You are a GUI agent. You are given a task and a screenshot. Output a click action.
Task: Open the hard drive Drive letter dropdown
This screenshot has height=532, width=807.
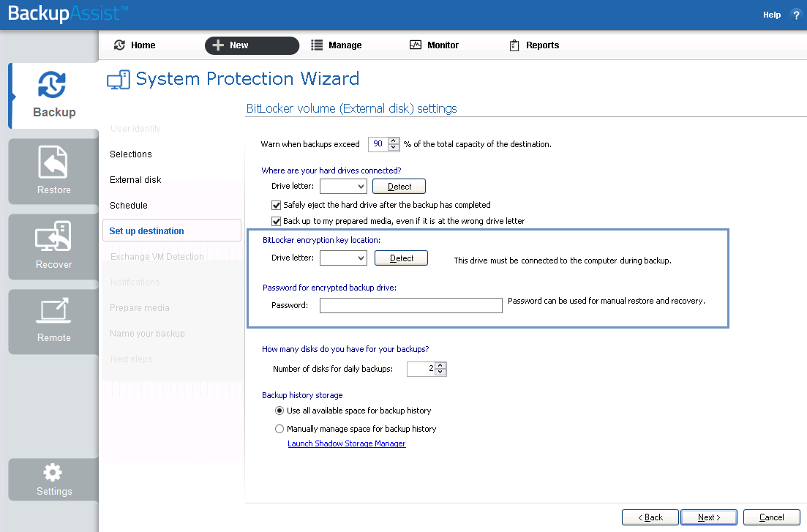tap(343, 186)
